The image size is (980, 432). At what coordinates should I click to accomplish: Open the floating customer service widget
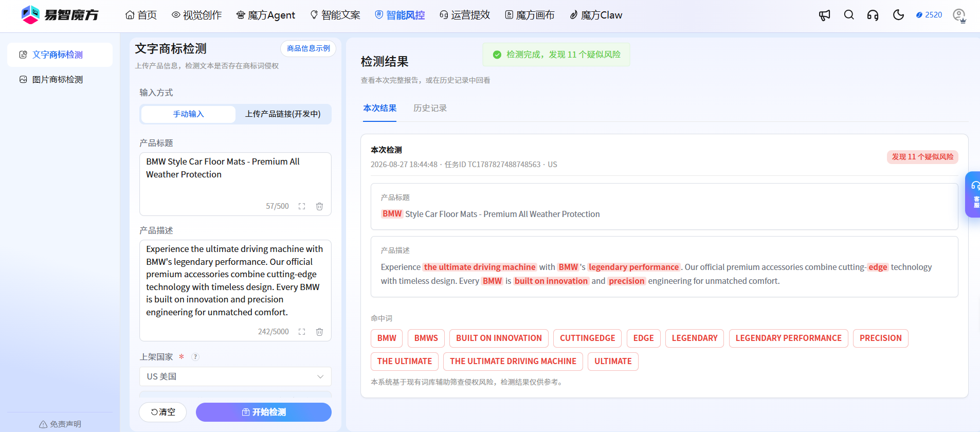(973, 194)
